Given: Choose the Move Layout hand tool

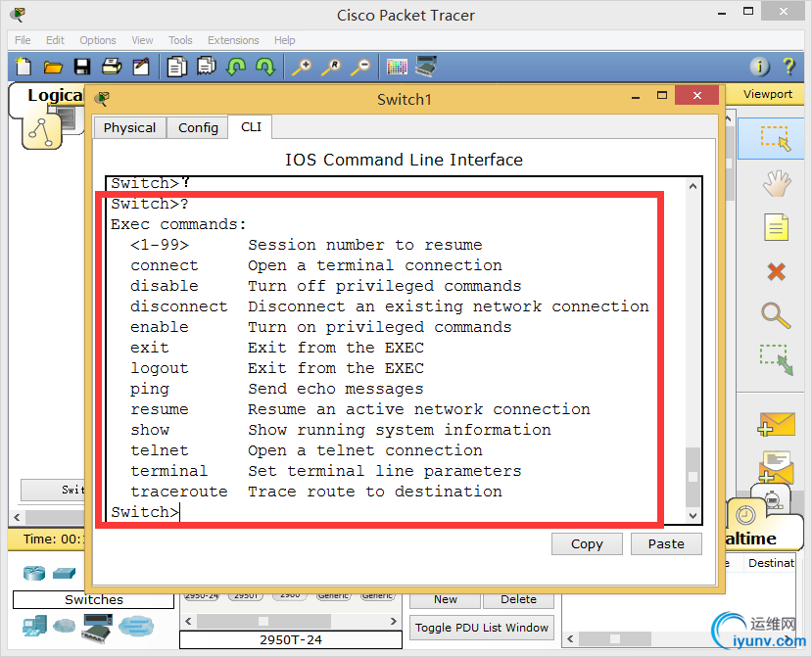Looking at the screenshot, I should pos(777,183).
